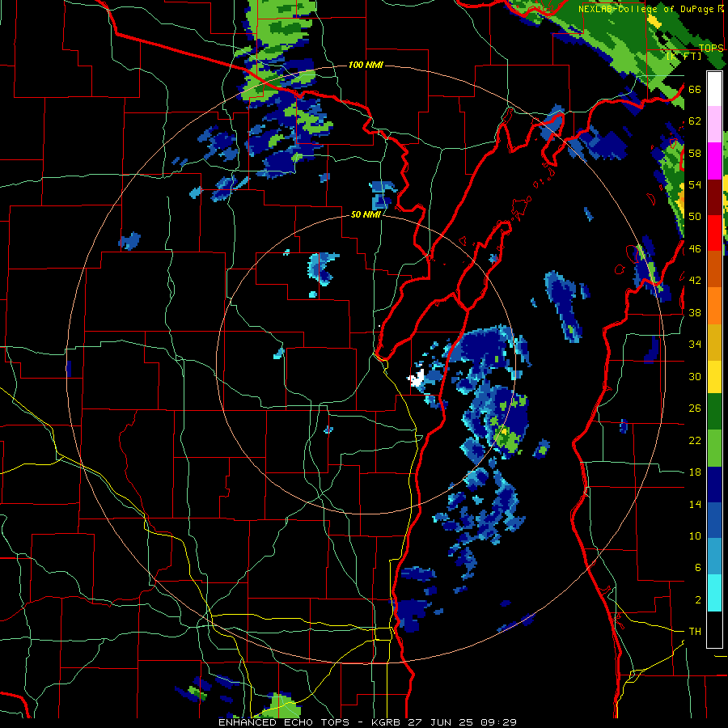Image resolution: width=728 pixels, height=728 pixels.
Task: Click the '30' legend label
Action: (x=695, y=376)
